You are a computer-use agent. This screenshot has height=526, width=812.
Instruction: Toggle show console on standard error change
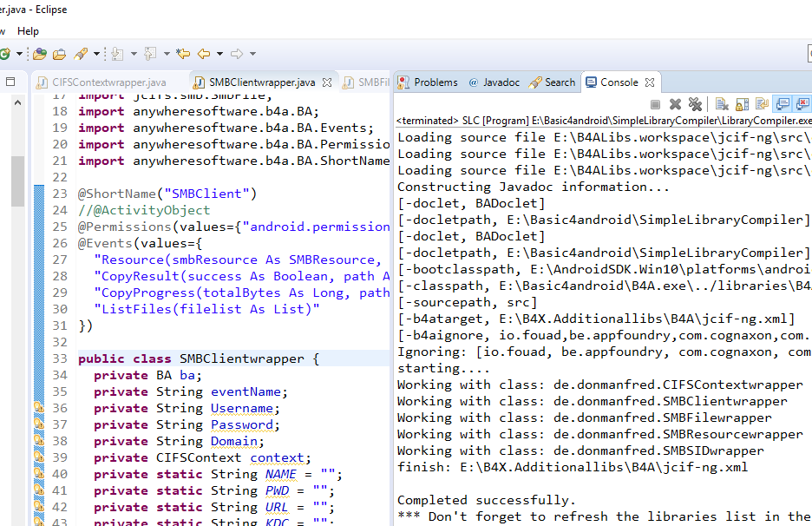tap(802, 104)
